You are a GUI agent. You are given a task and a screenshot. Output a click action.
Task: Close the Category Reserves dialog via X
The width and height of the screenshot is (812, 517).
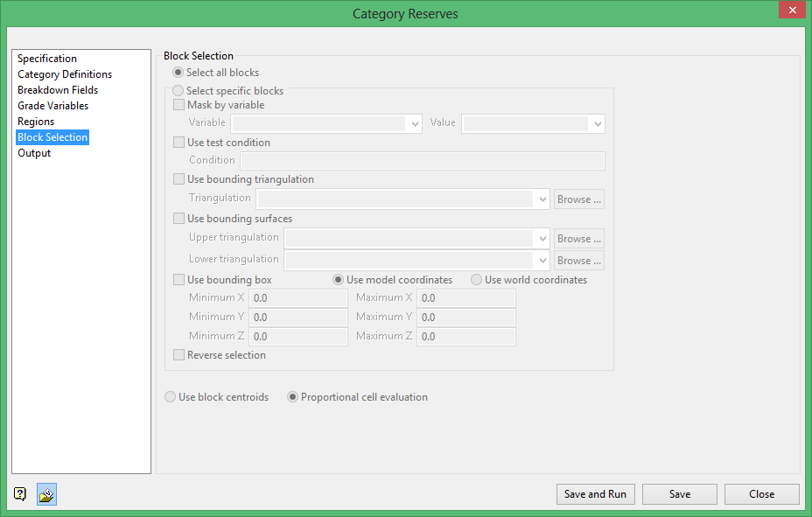(790, 10)
